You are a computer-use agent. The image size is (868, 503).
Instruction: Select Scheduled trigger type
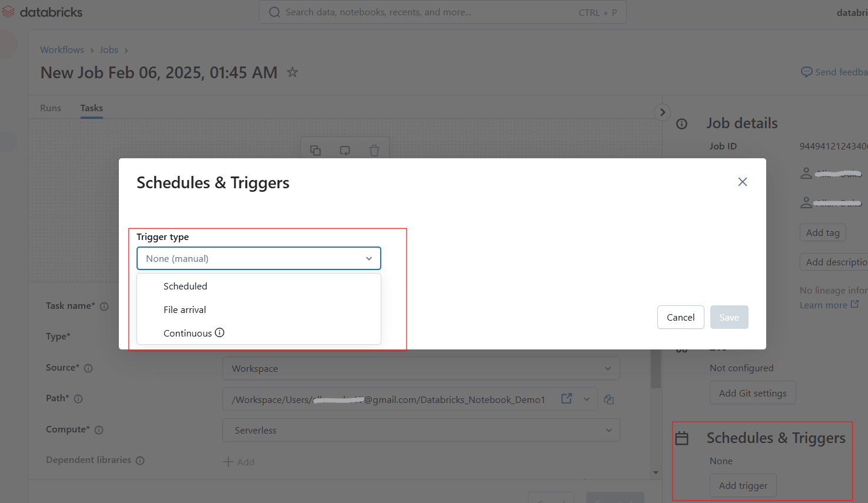[x=259, y=286]
